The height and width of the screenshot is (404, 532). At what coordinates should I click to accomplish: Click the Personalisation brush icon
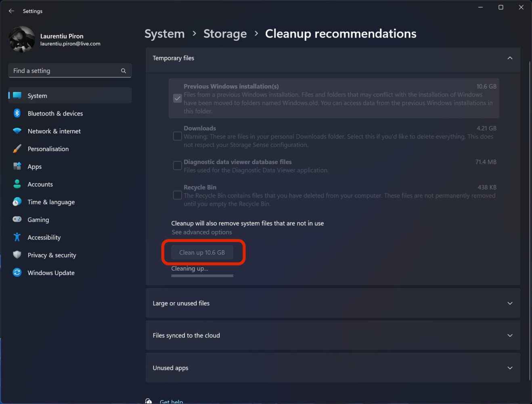point(17,149)
